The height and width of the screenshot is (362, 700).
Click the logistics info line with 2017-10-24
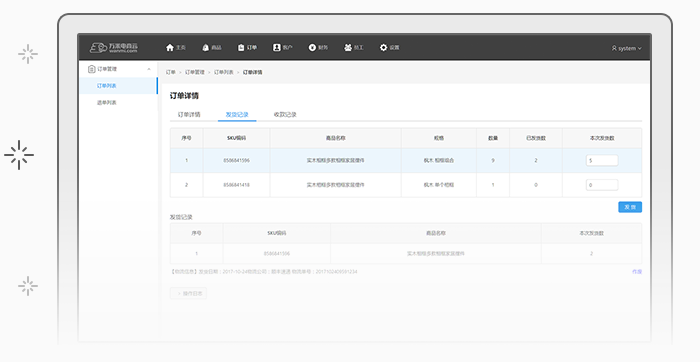(x=264, y=271)
